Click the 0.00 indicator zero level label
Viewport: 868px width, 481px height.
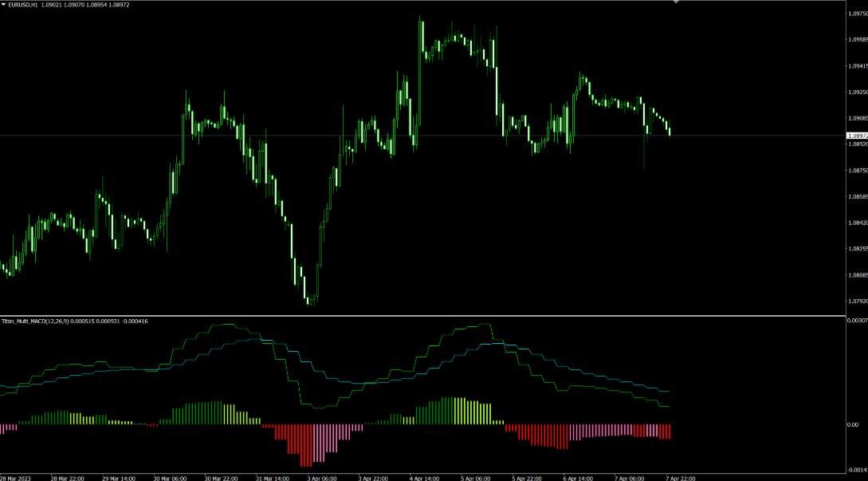point(853,424)
